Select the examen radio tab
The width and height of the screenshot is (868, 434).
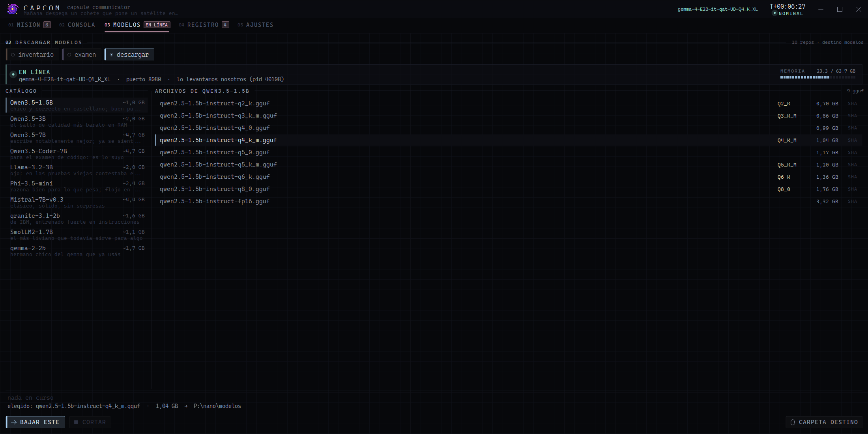82,54
